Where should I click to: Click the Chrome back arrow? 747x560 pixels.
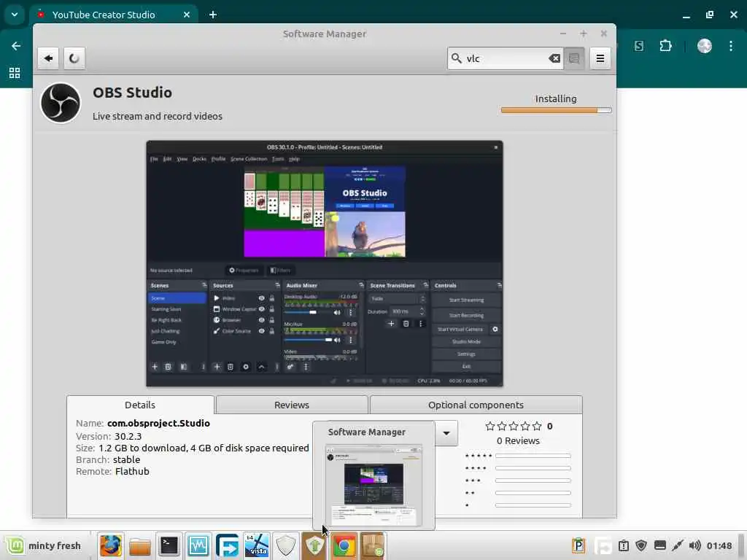tap(16, 46)
